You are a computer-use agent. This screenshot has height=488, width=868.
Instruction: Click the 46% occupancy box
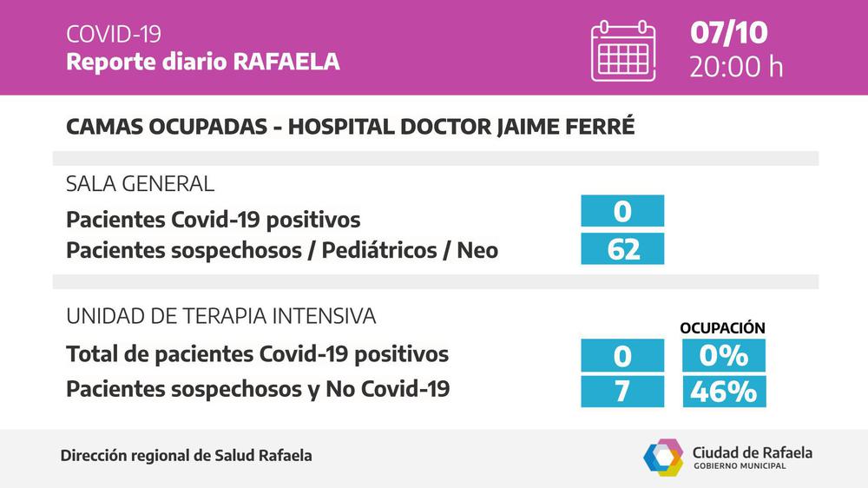[x=723, y=392]
